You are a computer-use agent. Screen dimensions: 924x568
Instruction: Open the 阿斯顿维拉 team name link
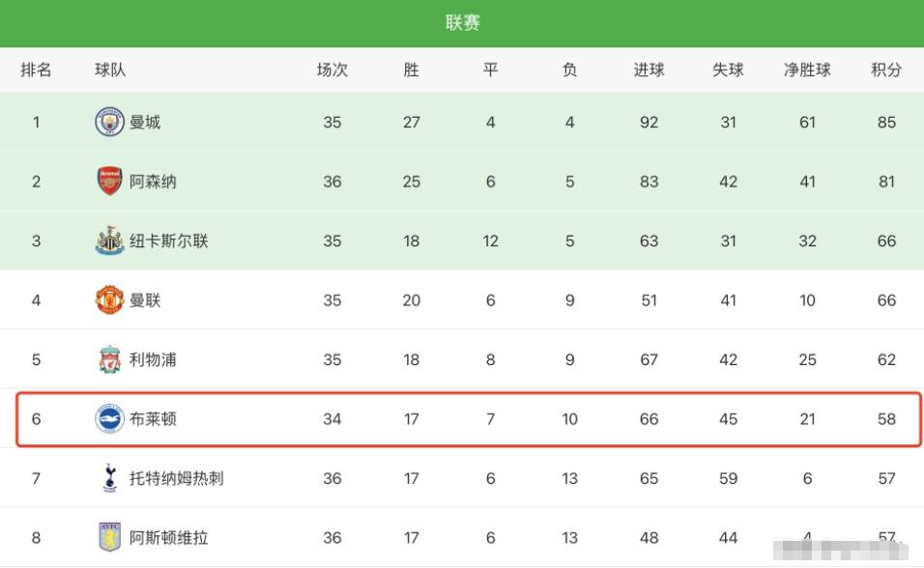pyautogui.click(x=169, y=537)
